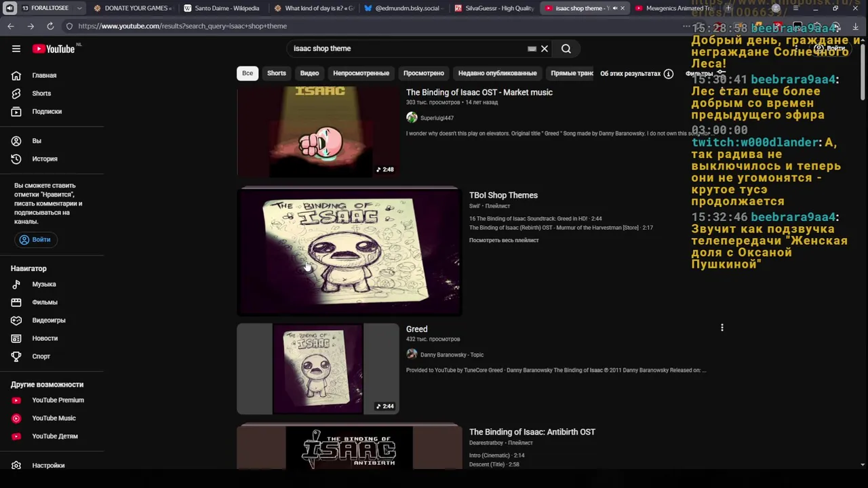This screenshot has height=488, width=868.
Task: Switch to the 'Santo Daime - Wikipedia' browser tab
Action: pos(221,8)
